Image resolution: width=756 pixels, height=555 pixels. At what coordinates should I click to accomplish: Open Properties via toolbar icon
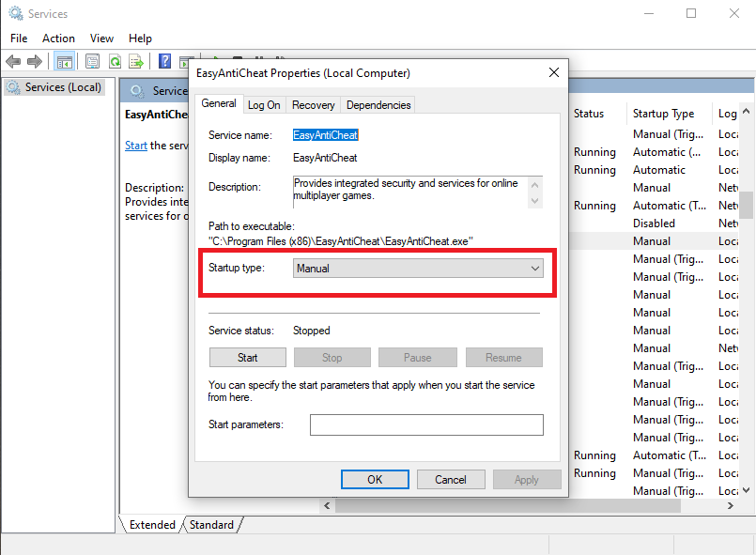pyautogui.click(x=92, y=61)
